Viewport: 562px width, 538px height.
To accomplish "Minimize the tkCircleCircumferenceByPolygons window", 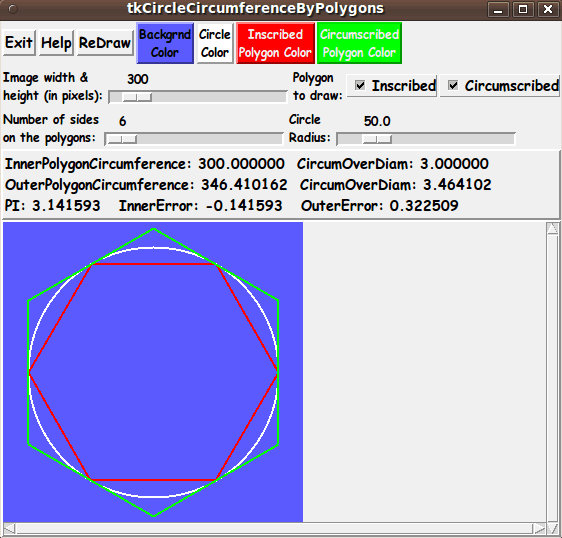I will tap(498, 9).
